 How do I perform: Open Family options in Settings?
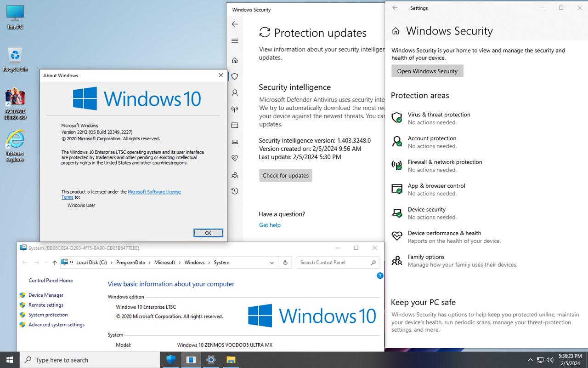454,261
